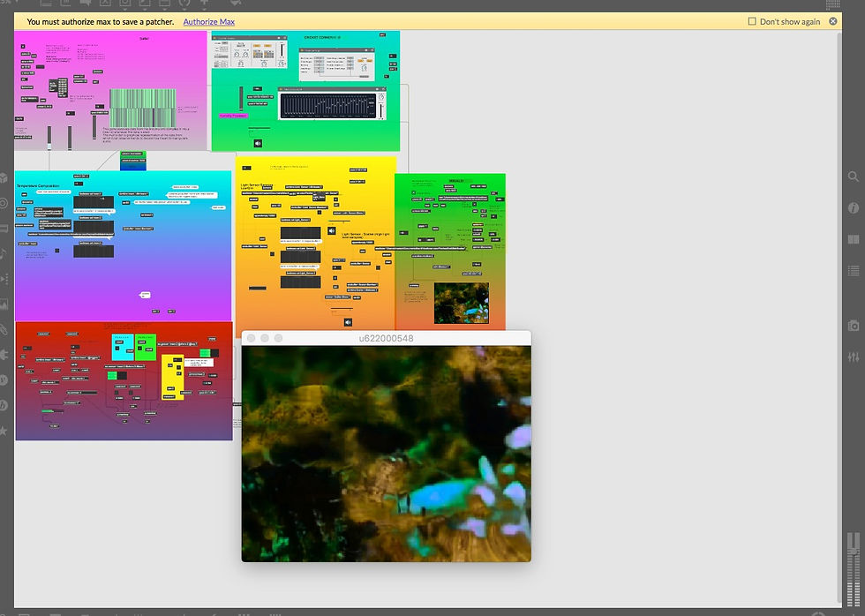This screenshot has height=616, width=865.
Task: Click the small video preview in green visuals panel
Action: click(461, 304)
